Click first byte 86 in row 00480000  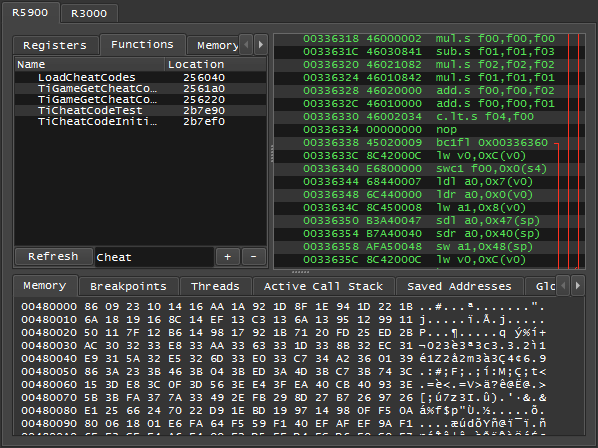pyautogui.click(x=91, y=307)
